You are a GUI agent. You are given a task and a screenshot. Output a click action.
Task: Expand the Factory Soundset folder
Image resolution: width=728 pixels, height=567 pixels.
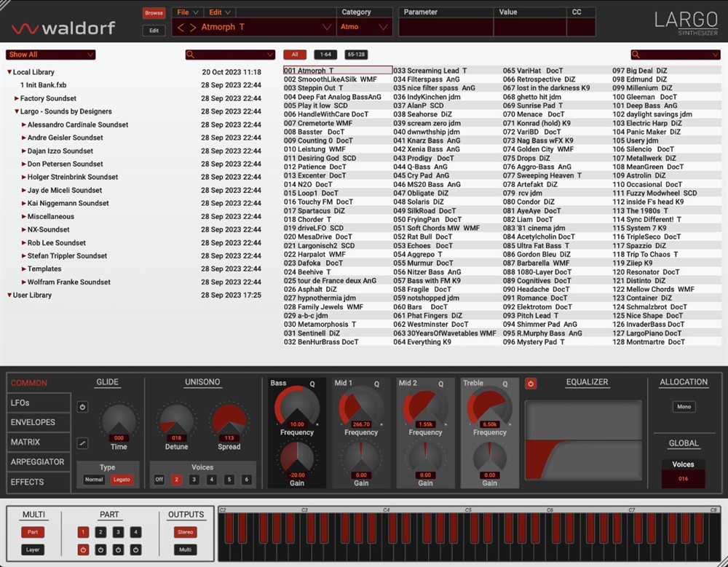pyautogui.click(x=17, y=98)
